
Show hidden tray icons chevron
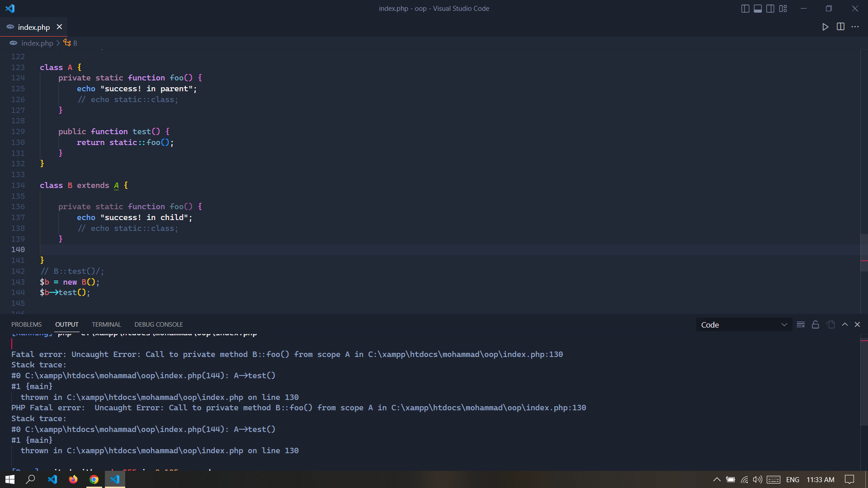coord(717,479)
